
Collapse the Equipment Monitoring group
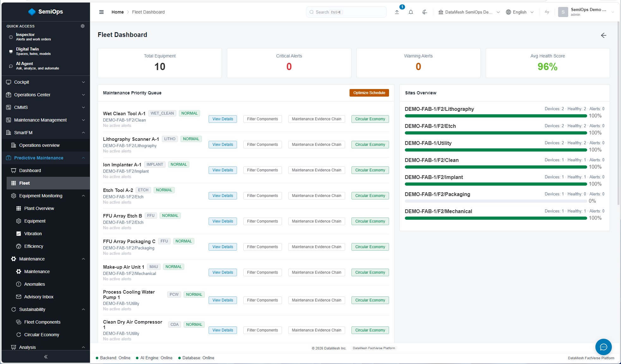pos(48,196)
